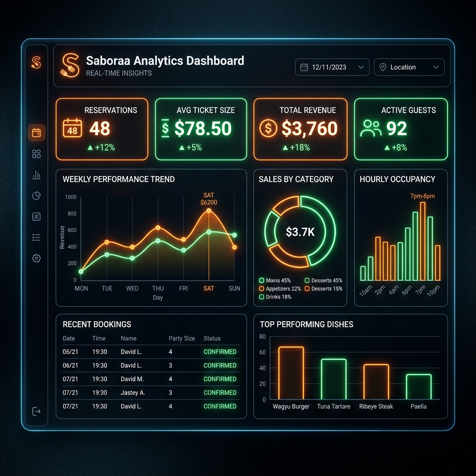
Task: Open the list view sidebar icon
Action: pos(36,238)
